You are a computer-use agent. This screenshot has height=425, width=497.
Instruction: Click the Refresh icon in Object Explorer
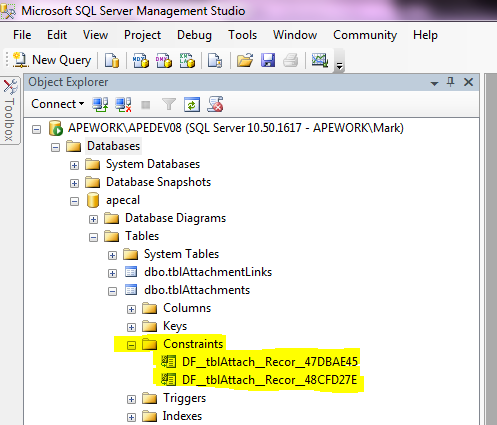click(192, 105)
